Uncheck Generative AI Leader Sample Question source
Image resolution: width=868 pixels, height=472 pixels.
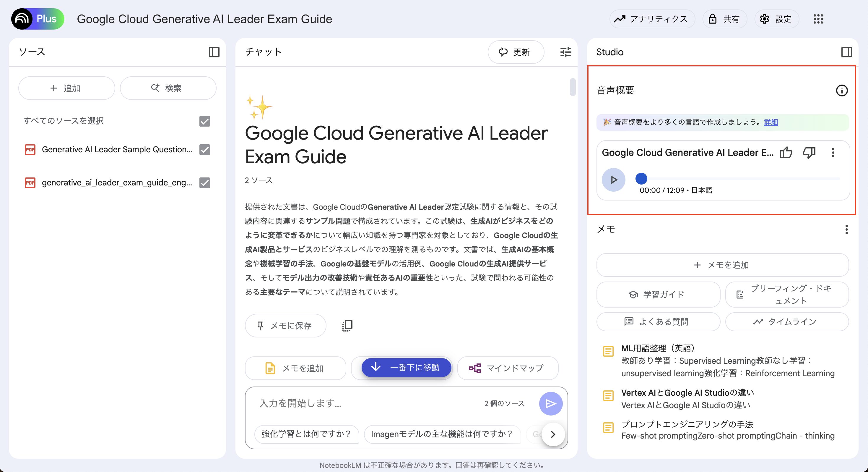[204, 149]
